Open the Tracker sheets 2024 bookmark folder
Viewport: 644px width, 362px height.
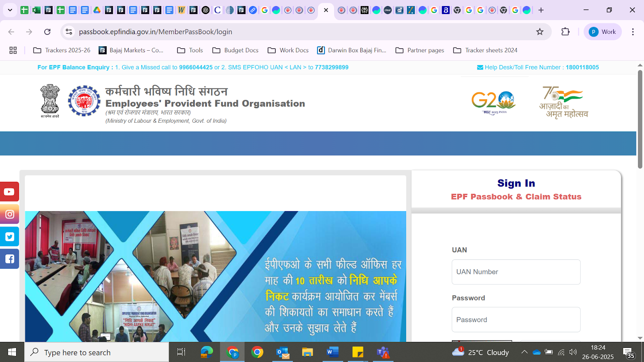485,50
